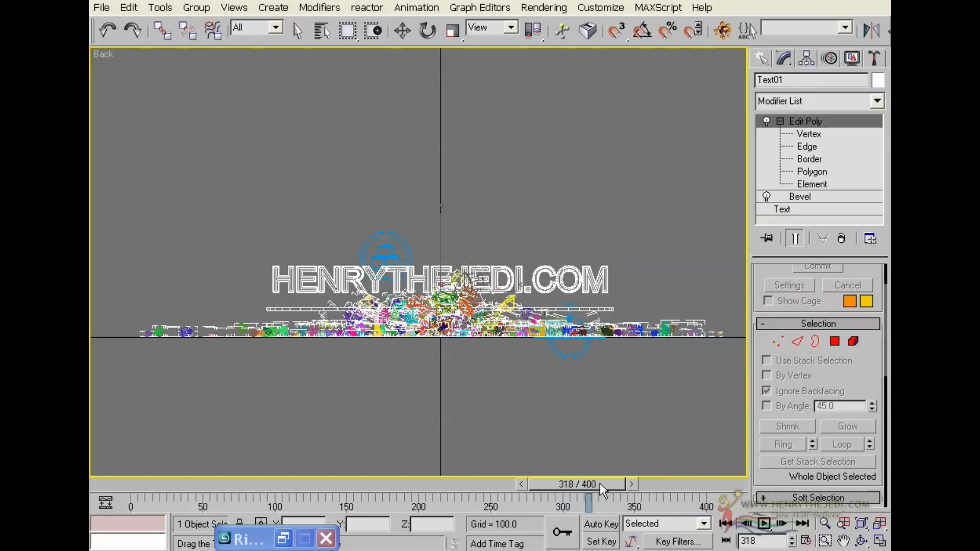Uncheck Ignore Backfacing

coord(766,391)
